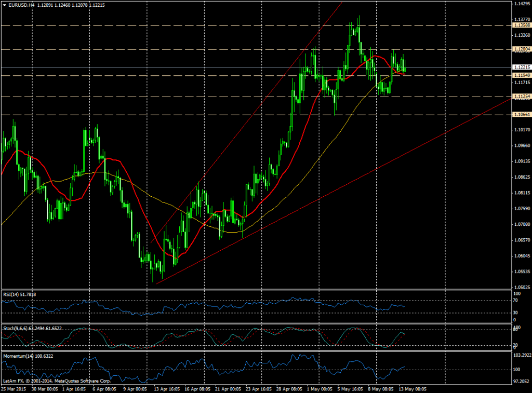
Task: Click the 1.13588 price level label
Action: (521, 25)
